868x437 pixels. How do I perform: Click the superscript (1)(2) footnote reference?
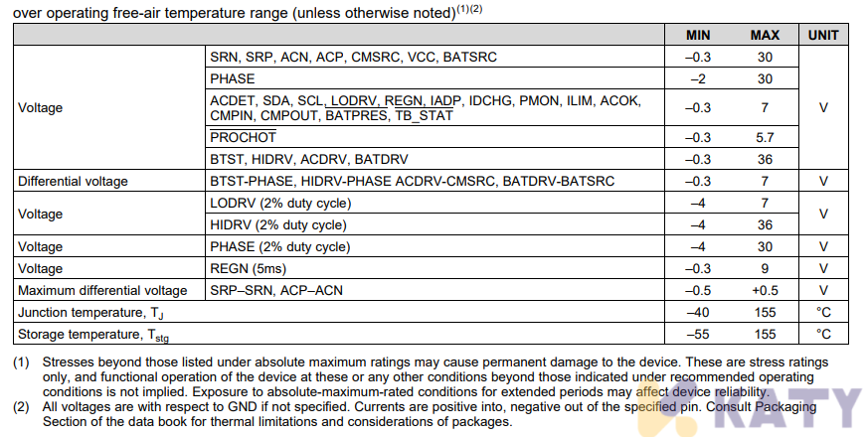coord(469,9)
